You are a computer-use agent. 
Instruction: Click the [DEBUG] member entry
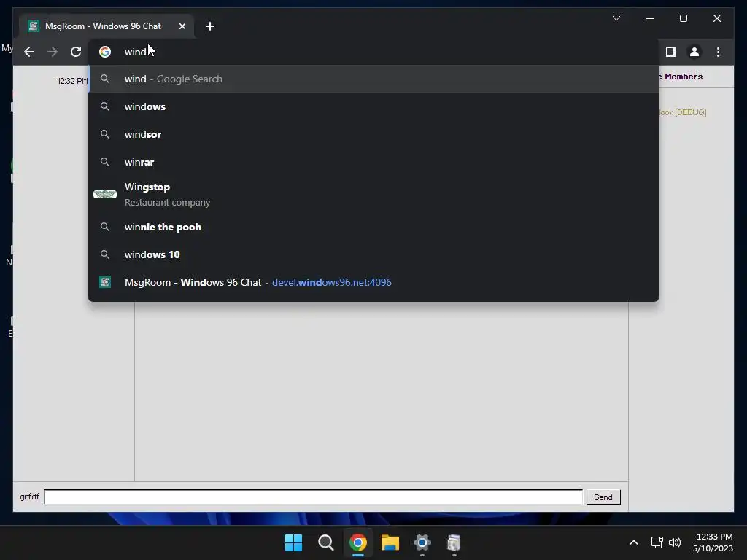point(683,112)
